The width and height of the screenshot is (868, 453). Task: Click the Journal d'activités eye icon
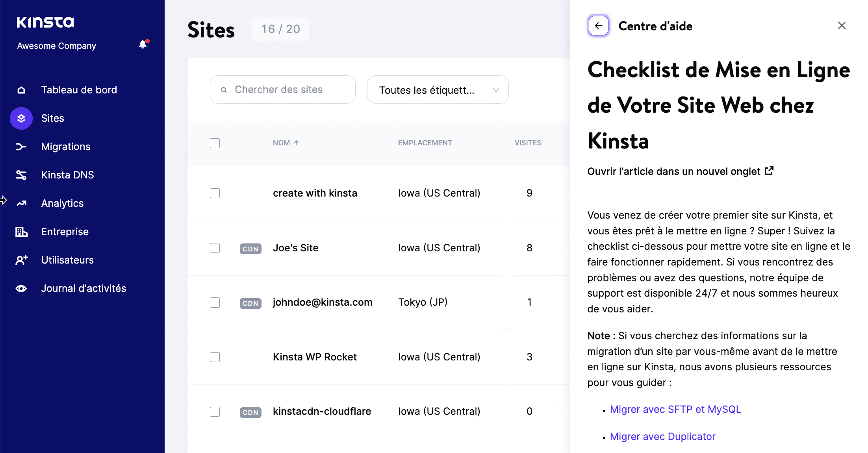pos(21,288)
